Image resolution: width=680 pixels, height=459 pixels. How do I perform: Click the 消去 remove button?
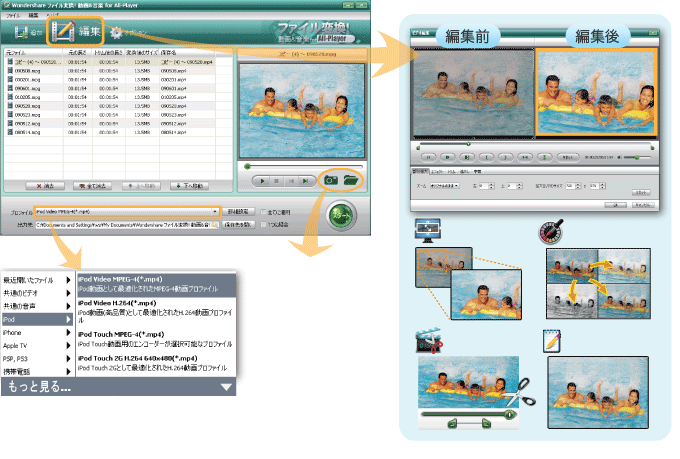point(45,186)
